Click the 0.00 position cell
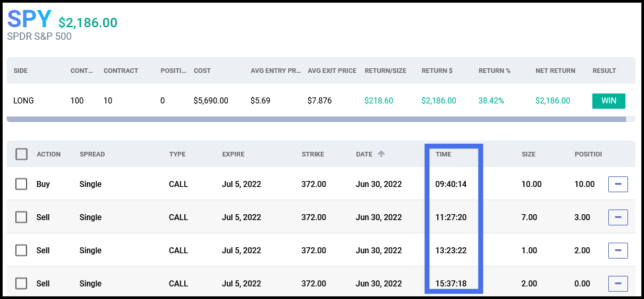 click(582, 283)
